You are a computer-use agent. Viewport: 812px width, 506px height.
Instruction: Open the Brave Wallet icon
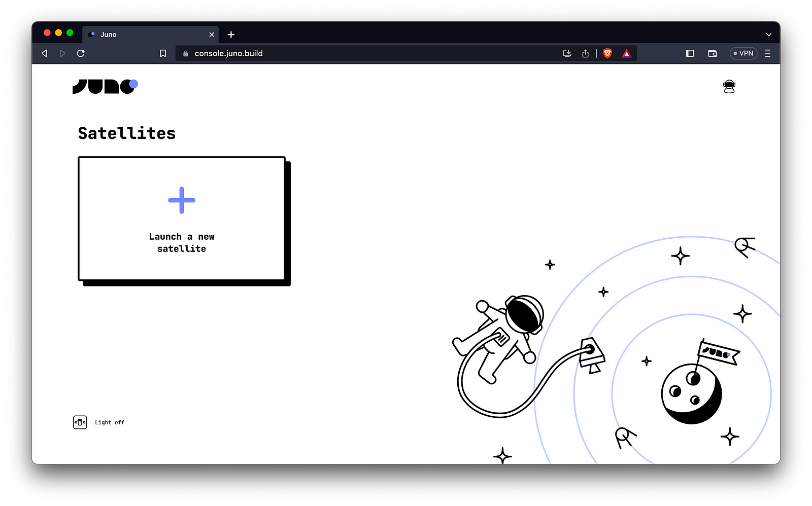pos(712,53)
